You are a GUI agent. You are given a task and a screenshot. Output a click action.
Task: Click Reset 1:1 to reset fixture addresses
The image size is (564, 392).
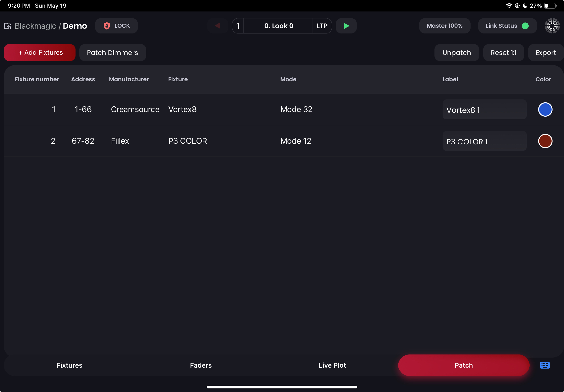coord(504,52)
